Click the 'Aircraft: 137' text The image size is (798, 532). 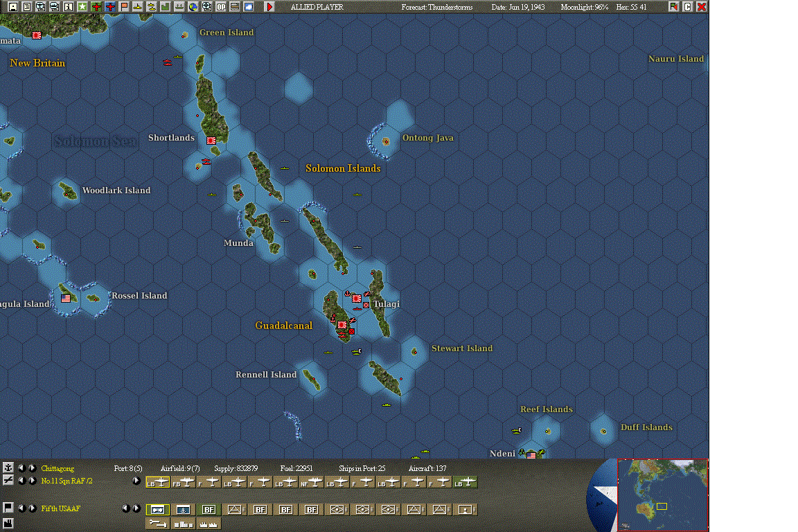427,468
